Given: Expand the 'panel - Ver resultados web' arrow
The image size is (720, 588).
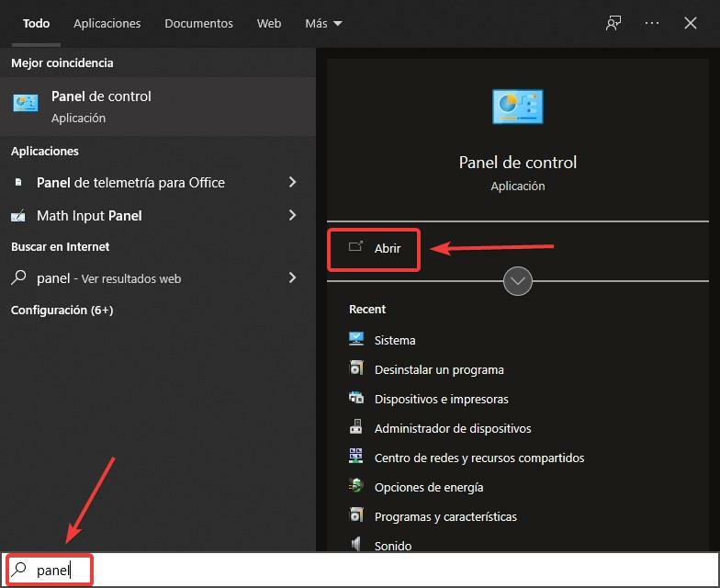Looking at the screenshot, I should tap(292, 277).
